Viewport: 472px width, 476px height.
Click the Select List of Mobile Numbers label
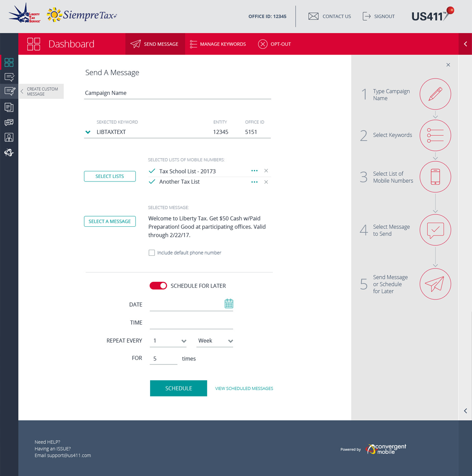393,177
